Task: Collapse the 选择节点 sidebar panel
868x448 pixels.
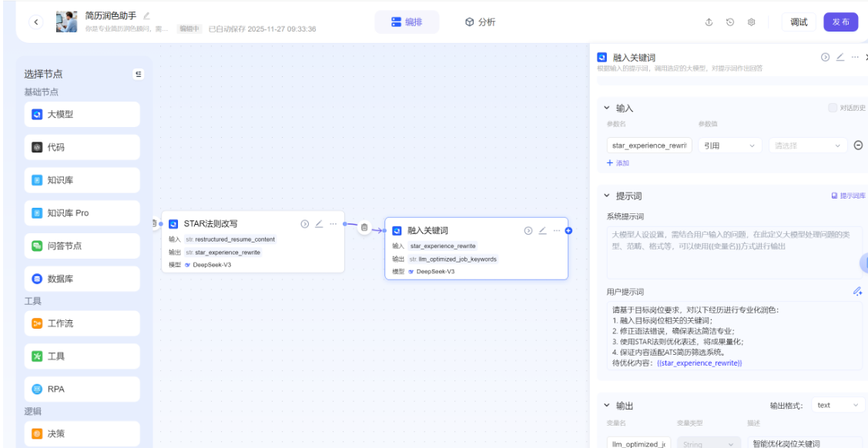Action: point(139,74)
